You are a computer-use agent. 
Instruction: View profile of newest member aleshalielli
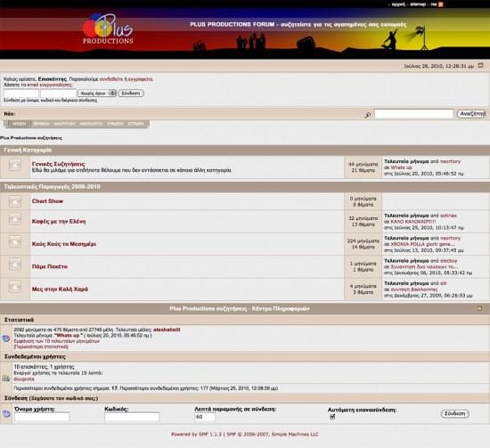pos(167,330)
